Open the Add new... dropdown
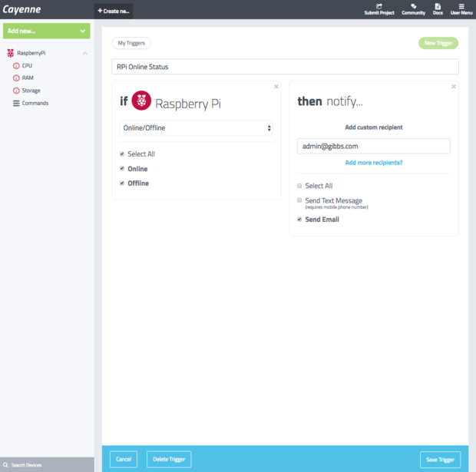The height and width of the screenshot is (472, 476). (x=46, y=31)
